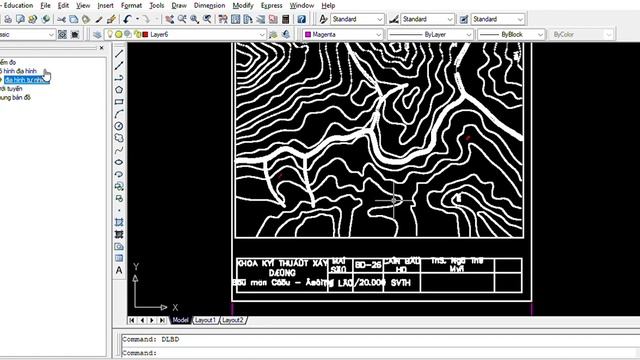Toggle Layer6 freeze/thaw sun icon
The height and width of the screenshot is (360, 640).
coord(118,35)
